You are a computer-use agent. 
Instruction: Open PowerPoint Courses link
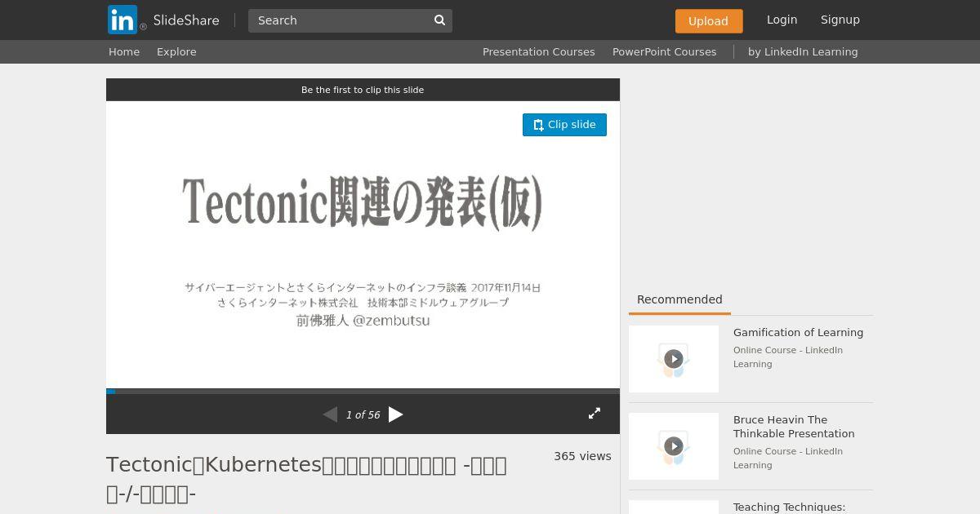(665, 51)
